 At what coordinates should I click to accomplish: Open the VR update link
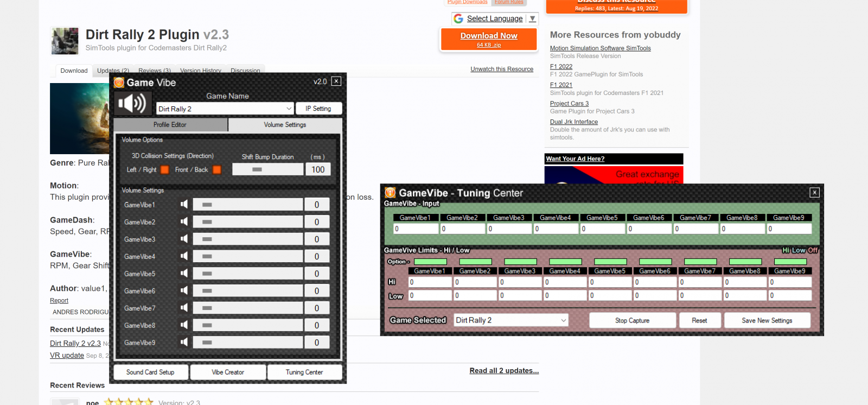point(67,356)
